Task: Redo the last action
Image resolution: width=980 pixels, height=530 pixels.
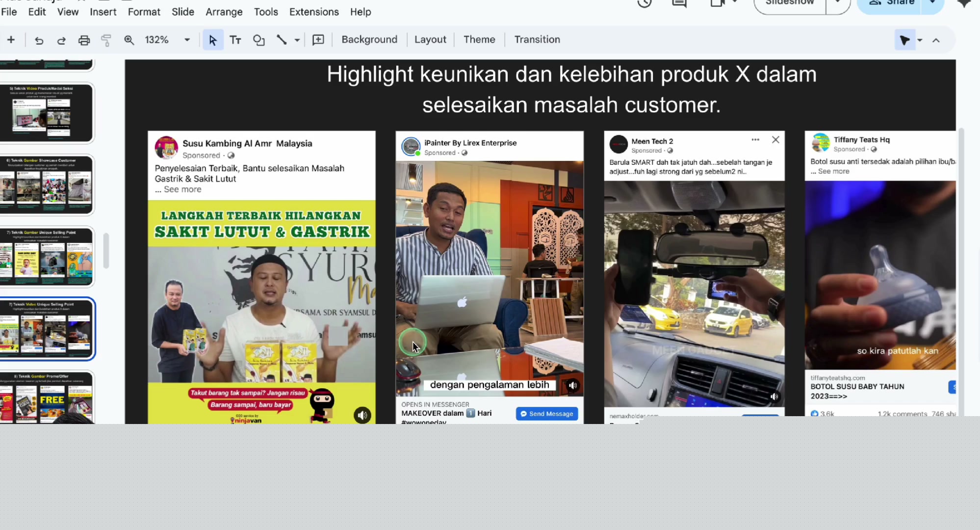Action: [x=61, y=40]
